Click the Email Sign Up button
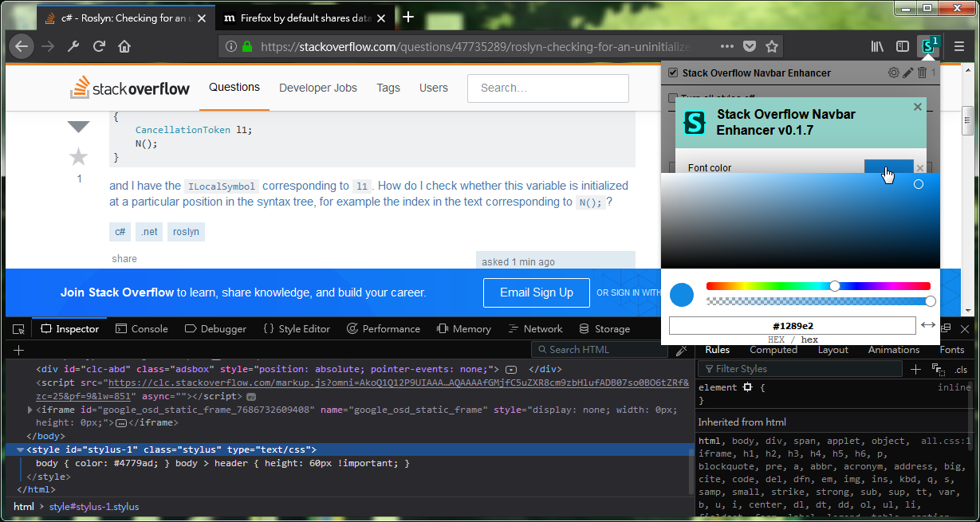The width and height of the screenshot is (980, 522). (x=537, y=292)
